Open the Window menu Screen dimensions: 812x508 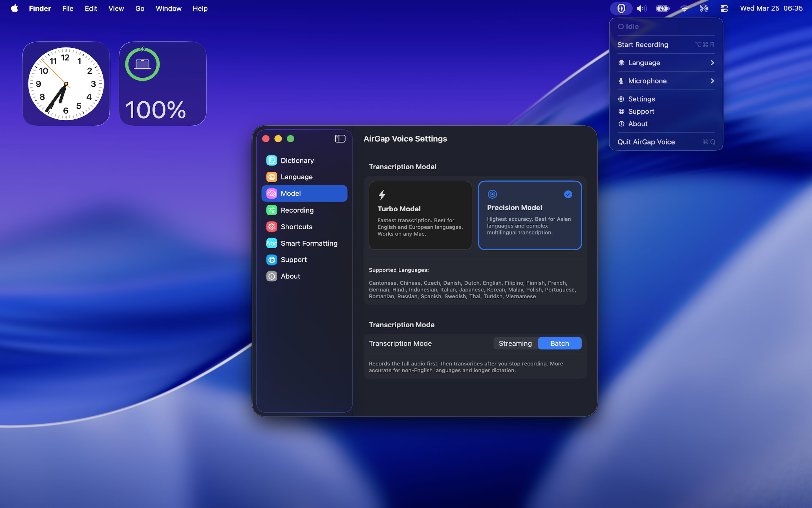point(168,8)
